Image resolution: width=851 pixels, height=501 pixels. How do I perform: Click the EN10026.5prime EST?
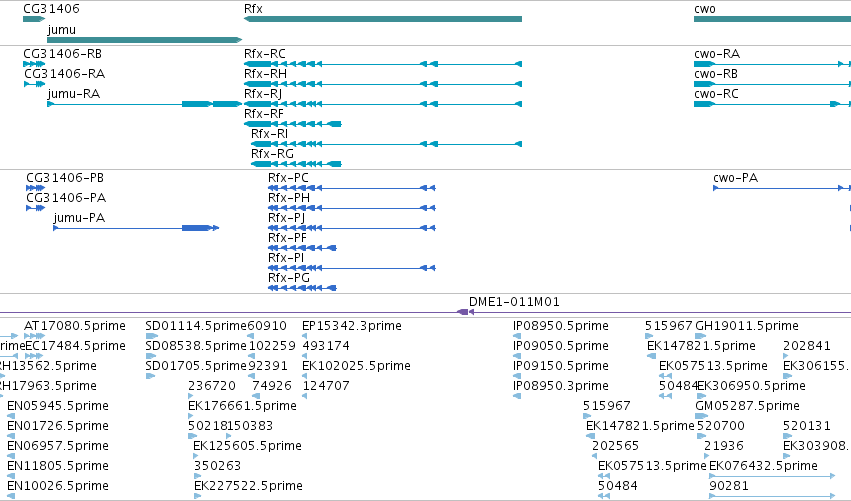58,486
